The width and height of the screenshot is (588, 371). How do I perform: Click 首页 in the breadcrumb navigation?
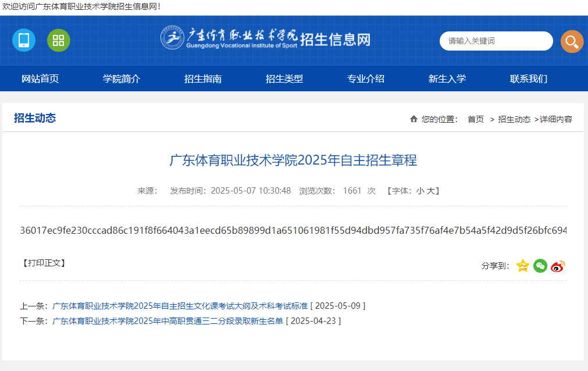475,119
